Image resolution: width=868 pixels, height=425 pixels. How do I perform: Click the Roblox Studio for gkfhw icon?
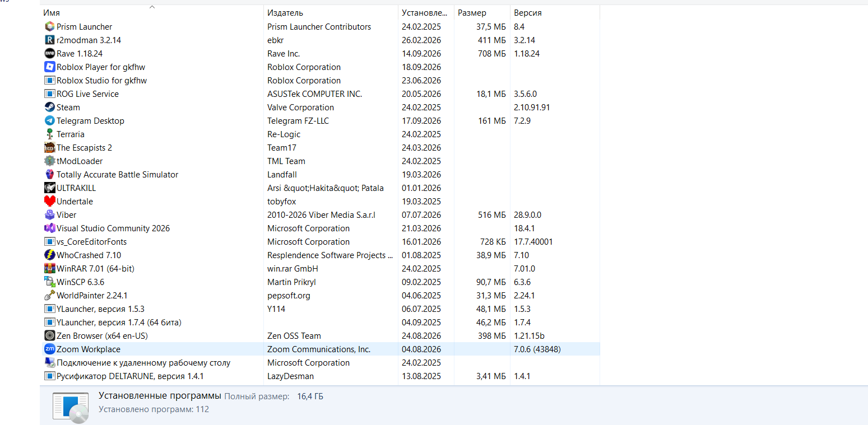49,80
